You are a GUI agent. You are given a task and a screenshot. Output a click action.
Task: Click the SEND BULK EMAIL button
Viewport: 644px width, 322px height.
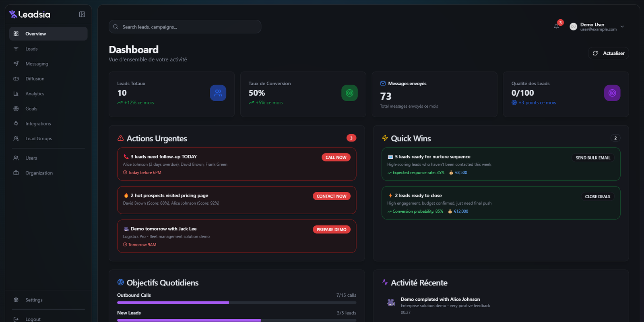593,158
